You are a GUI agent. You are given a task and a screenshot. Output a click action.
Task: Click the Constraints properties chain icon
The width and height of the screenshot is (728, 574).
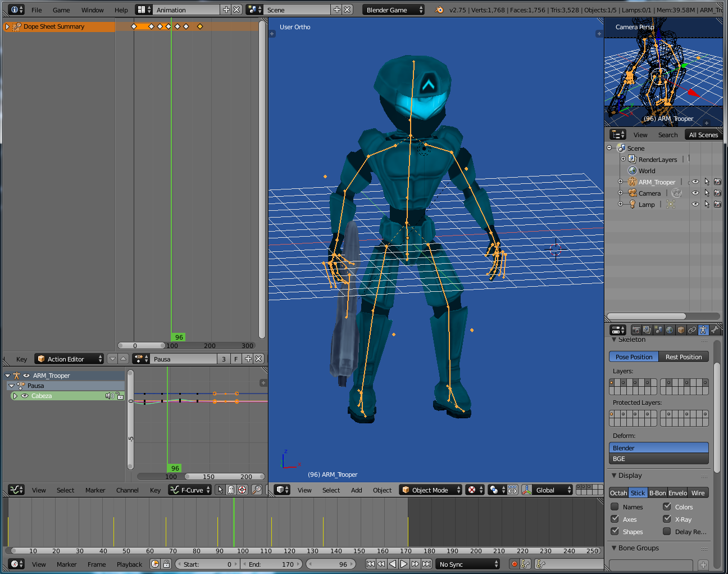692,330
